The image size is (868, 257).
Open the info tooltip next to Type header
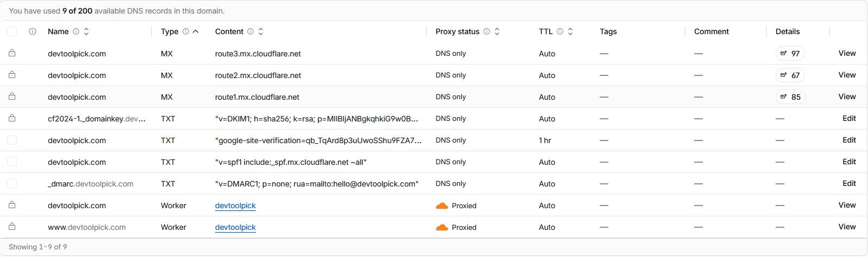(186, 31)
